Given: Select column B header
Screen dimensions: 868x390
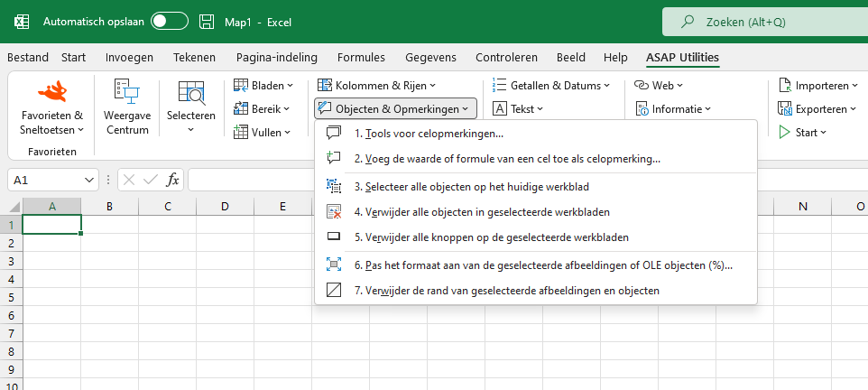Looking at the screenshot, I should tap(109, 207).
